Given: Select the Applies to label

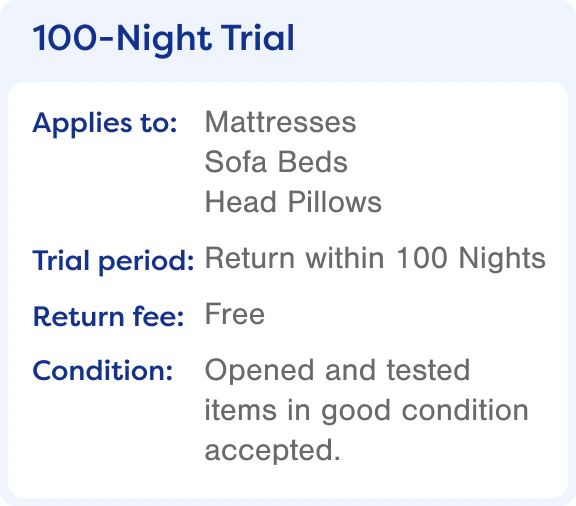Looking at the screenshot, I should click(105, 124).
